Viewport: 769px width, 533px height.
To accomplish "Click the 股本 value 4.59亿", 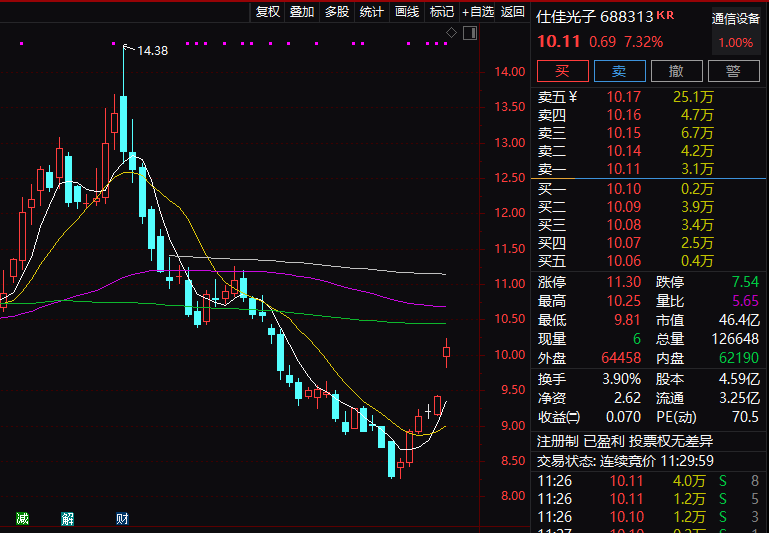I will 739,380.
